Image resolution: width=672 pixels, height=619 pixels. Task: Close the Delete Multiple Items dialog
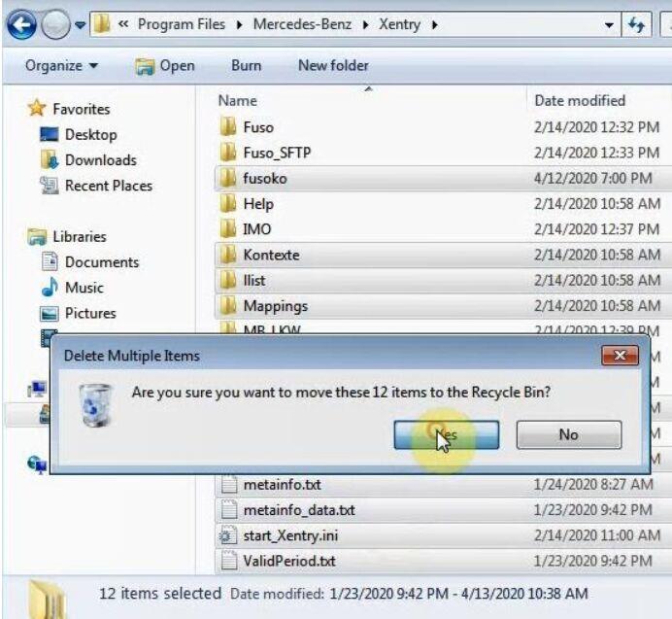click(x=621, y=356)
